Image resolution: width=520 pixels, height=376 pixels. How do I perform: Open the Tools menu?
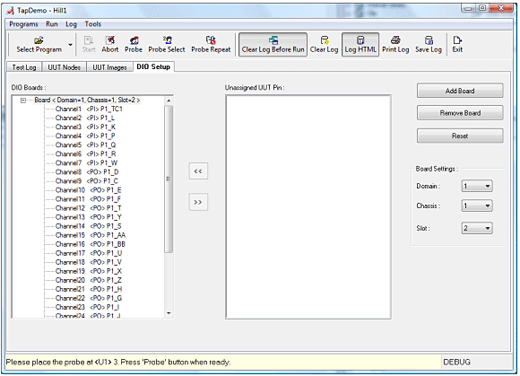[x=93, y=24]
